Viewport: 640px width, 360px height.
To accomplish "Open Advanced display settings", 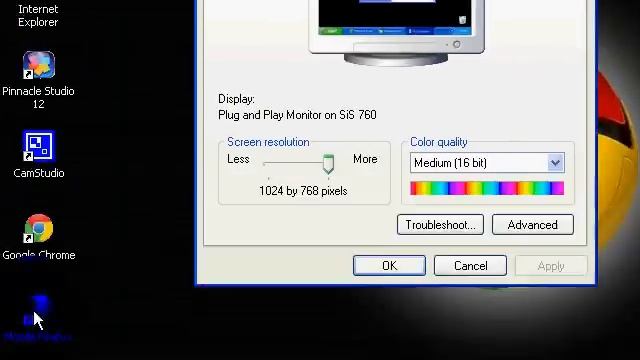I will click(x=533, y=224).
